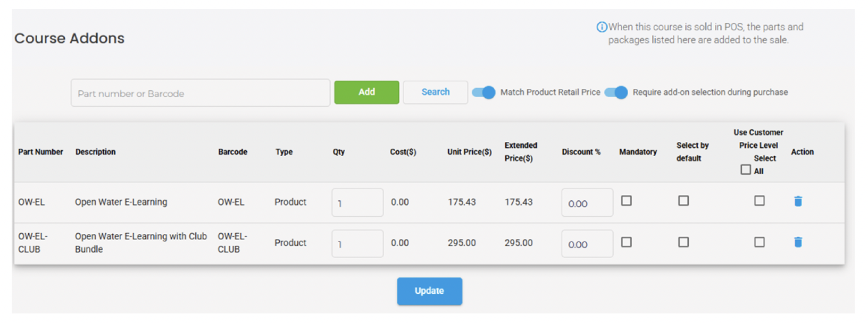
Task: Click the Cost($) column header
Action: pyautogui.click(x=403, y=152)
